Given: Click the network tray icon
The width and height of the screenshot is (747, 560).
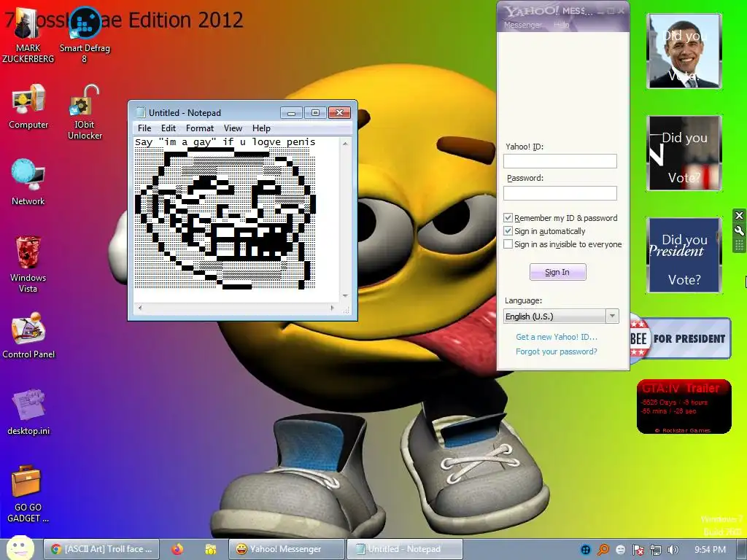Looking at the screenshot, I should (x=656, y=550).
